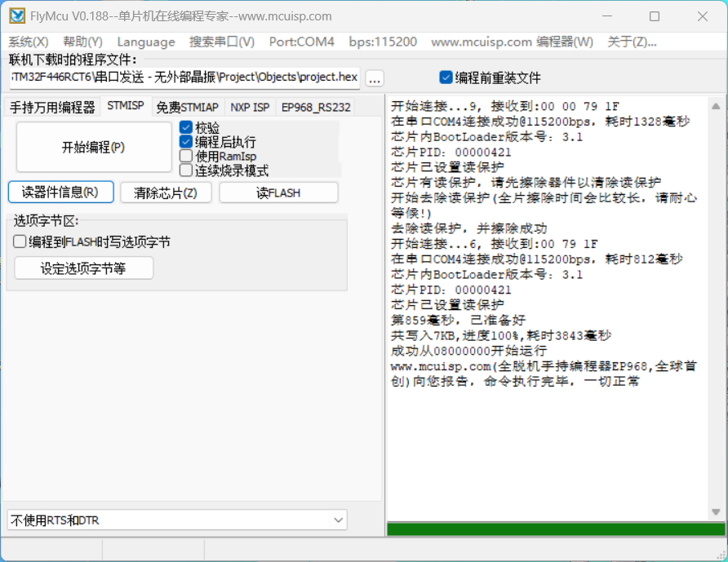Click the green progress bar

556,529
